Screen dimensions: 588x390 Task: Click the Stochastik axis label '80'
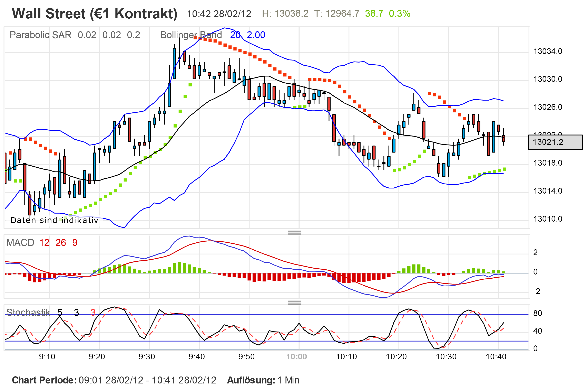[538, 313]
